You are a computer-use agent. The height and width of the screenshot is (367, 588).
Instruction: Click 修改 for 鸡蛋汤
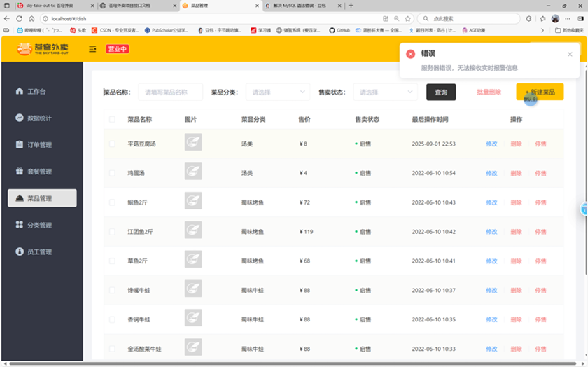pos(491,173)
